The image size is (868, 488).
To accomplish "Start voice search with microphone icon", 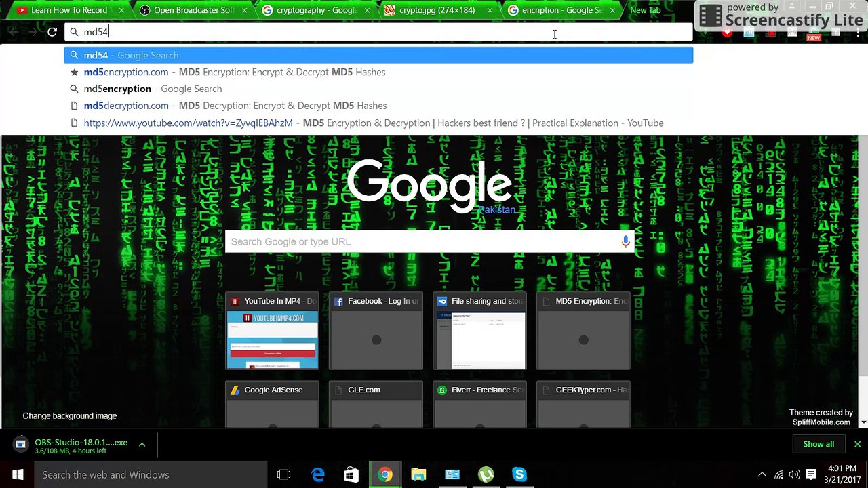I will [625, 241].
